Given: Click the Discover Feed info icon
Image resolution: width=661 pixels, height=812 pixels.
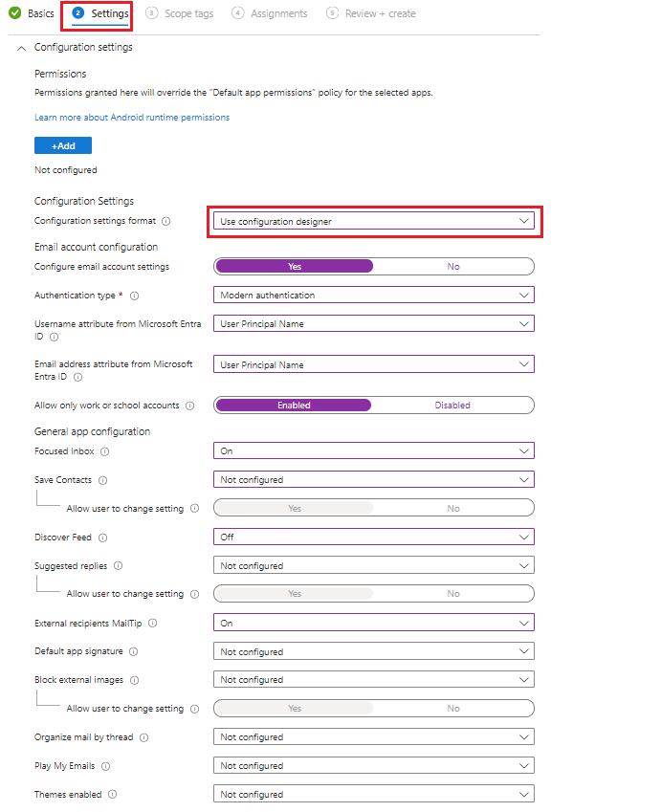Looking at the screenshot, I should (103, 537).
